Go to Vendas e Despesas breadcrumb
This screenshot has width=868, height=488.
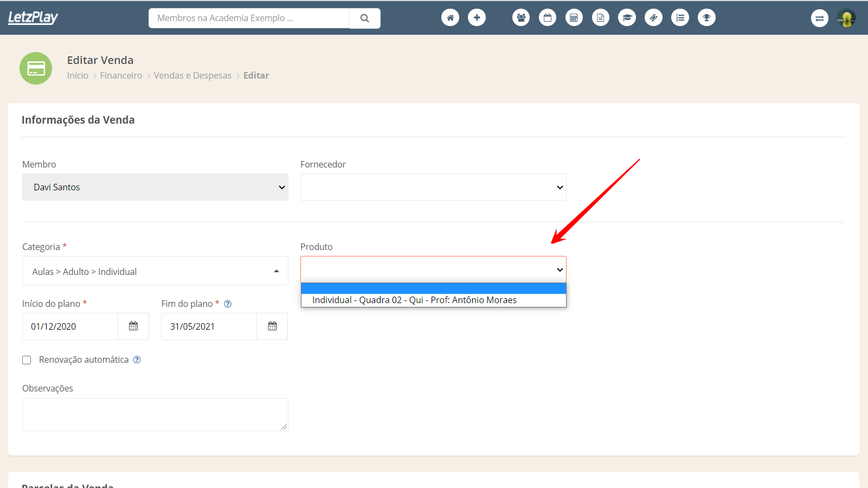(192, 75)
